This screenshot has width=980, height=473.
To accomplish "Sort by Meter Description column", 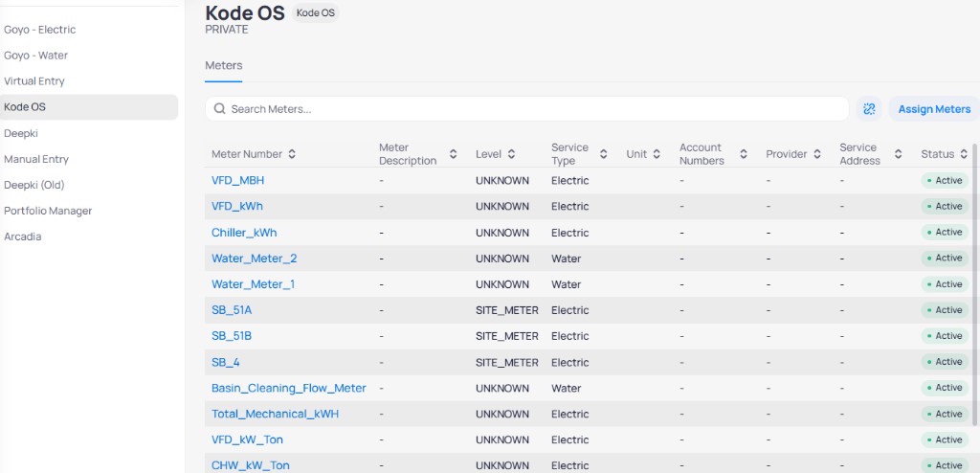I will (453, 154).
